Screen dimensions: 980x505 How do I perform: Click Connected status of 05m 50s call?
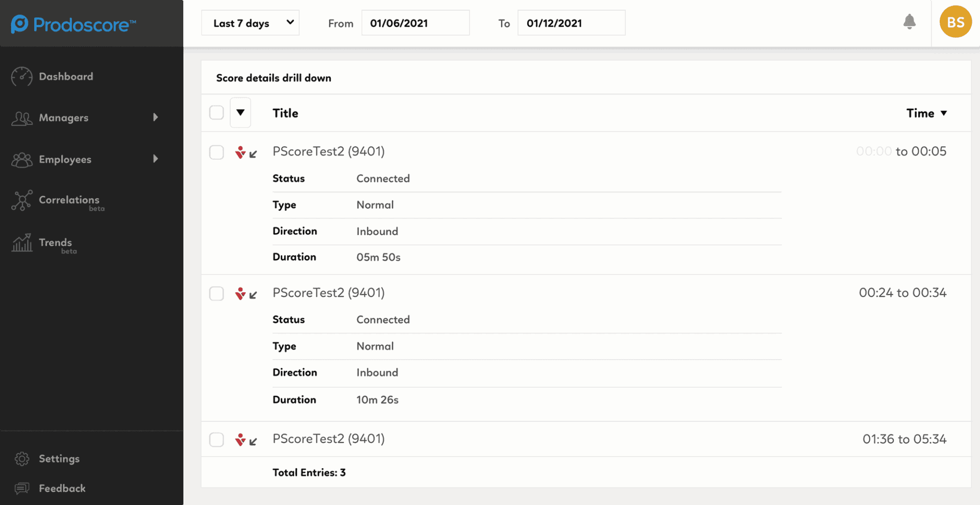[383, 179]
